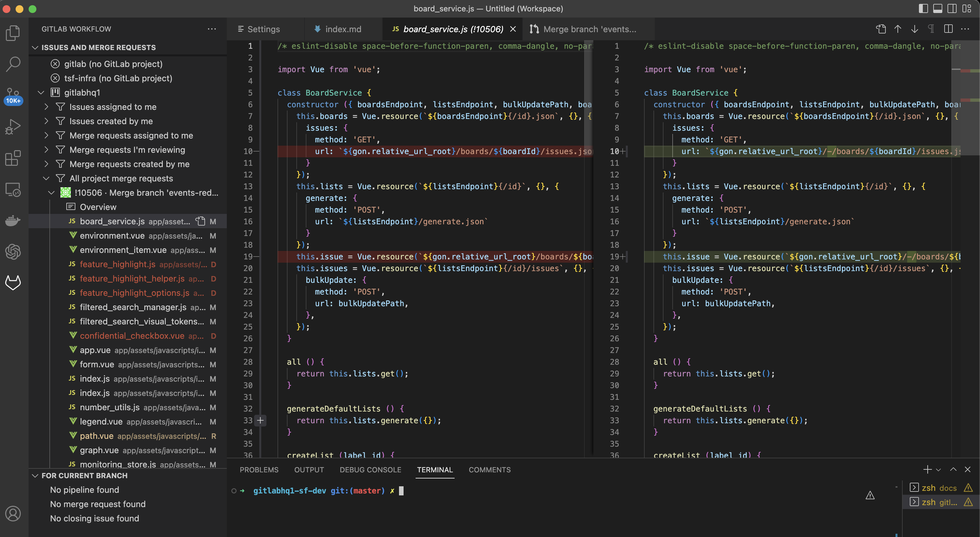This screenshot has width=980, height=537.
Task: Open GitLab Workflow panel More Actions menu
Action: point(212,29)
